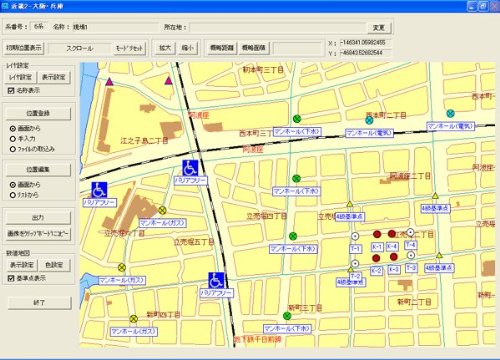The image size is (500, 360).
Task: Click the right pink triangle marker near the railway
Action: click(x=169, y=80)
